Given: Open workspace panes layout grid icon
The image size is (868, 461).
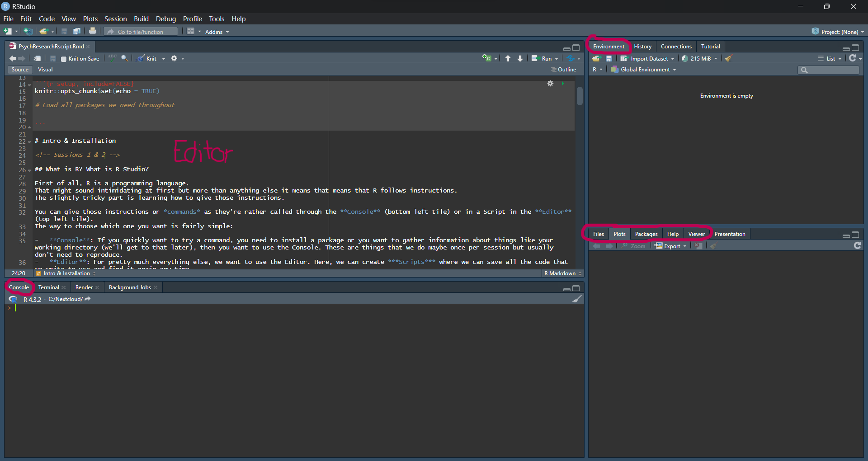Looking at the screenshot, I should click(190, 31).
